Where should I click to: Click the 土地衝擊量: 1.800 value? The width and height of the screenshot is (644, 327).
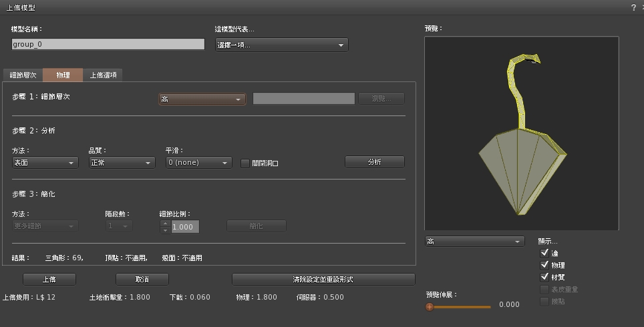point(120,297)
